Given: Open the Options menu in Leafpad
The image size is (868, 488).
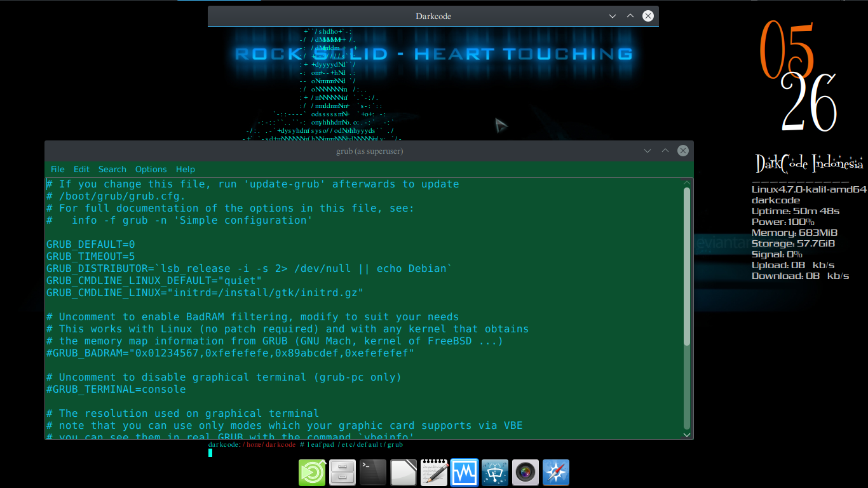Looking at the screenshot, I should (151, 169).
